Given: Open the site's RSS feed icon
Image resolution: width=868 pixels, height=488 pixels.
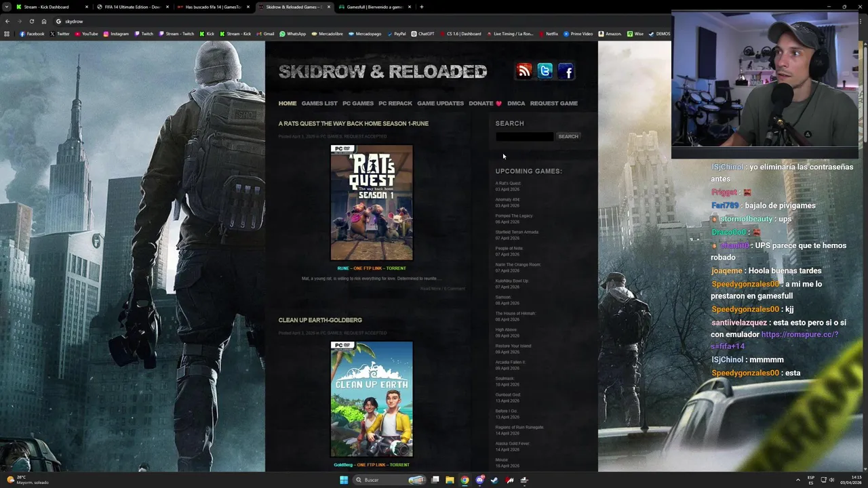Looking at the screenshot, I should (x=524, y=71).
